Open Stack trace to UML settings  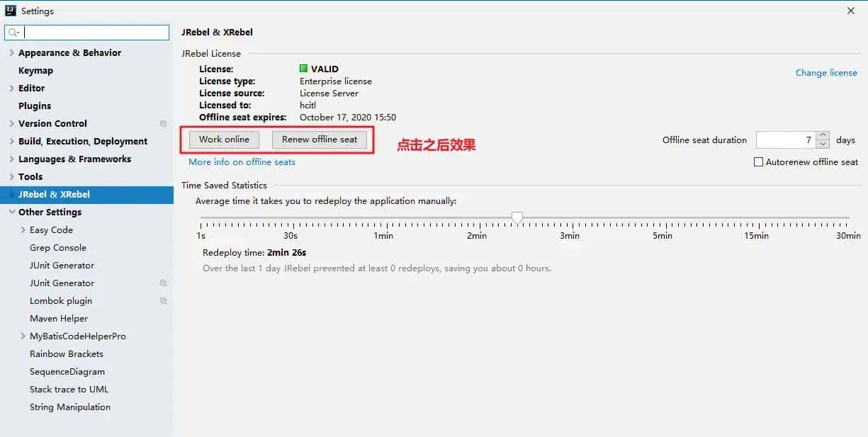pyautogui.click(x=69, y=390)
